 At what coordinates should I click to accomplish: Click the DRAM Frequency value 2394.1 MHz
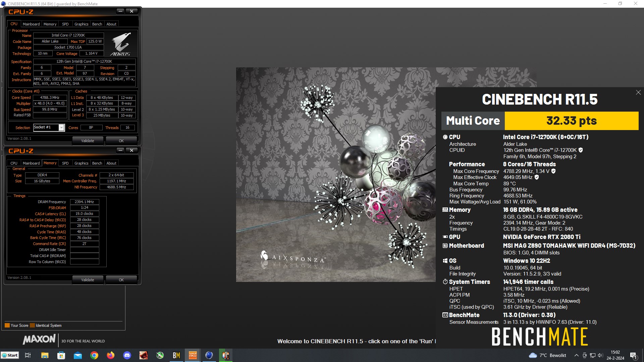(85, 202)
